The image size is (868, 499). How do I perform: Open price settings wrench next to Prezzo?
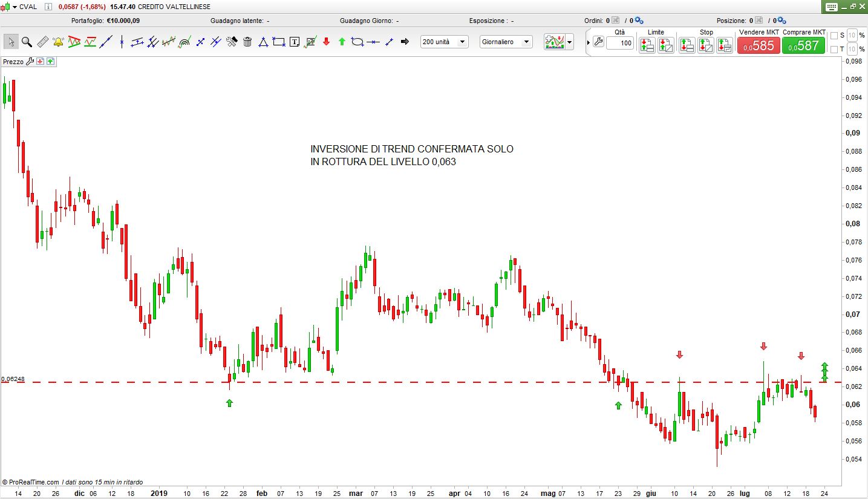coord(30,61)
